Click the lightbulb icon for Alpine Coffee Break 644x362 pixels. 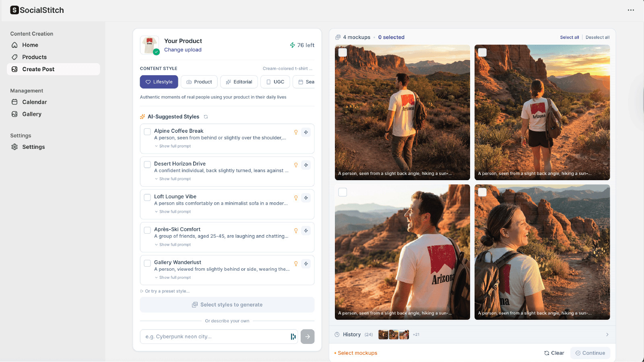coord(296,132)
